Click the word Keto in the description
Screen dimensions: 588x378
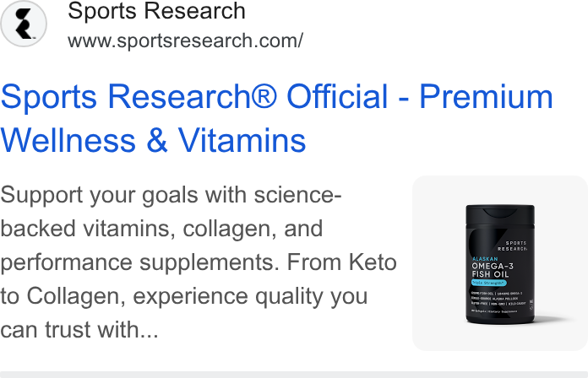[373, 262]
